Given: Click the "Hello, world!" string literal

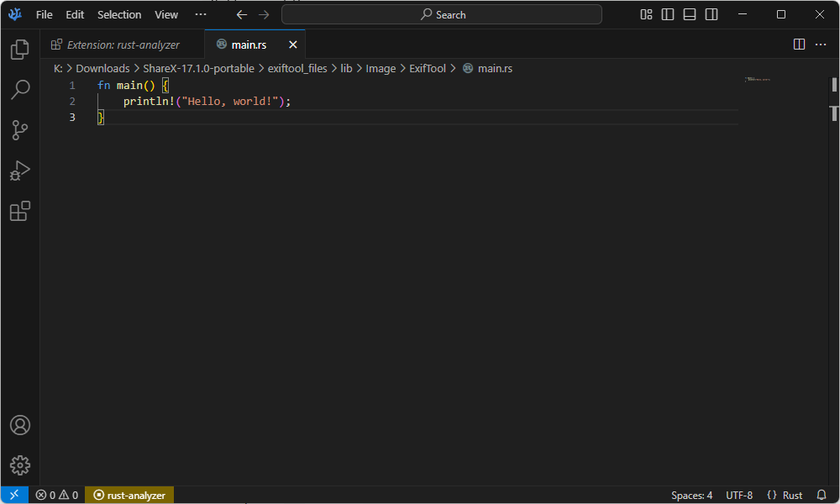Looking at the screenshot, I should (230, 102).
